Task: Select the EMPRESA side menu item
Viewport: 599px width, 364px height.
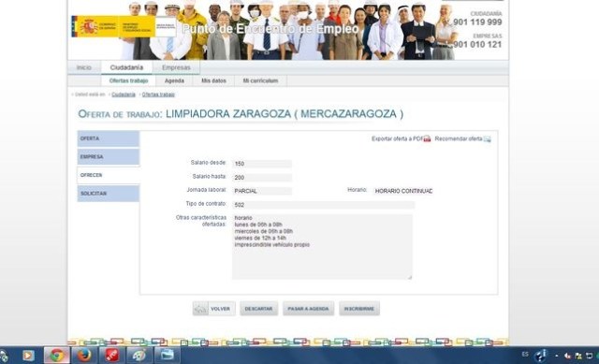Action: pos(109,157)
